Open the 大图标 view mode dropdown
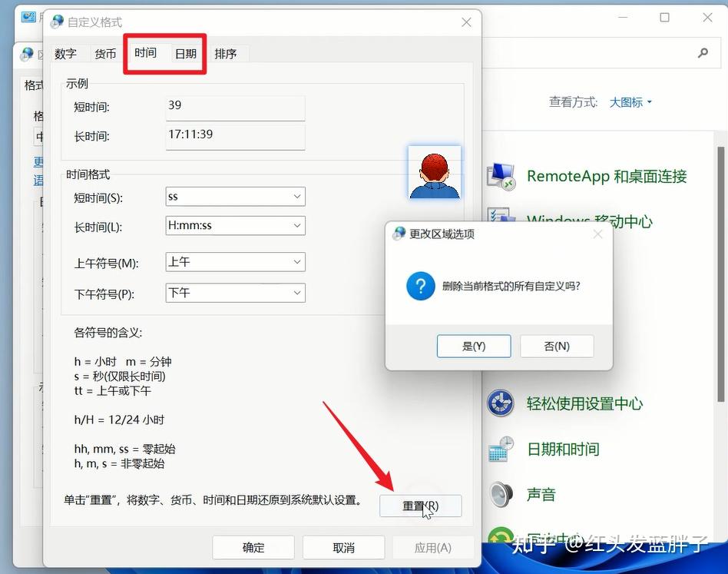The height and width of the screenshot is (574, 728). pyautogui.click(x=630, y=102)
